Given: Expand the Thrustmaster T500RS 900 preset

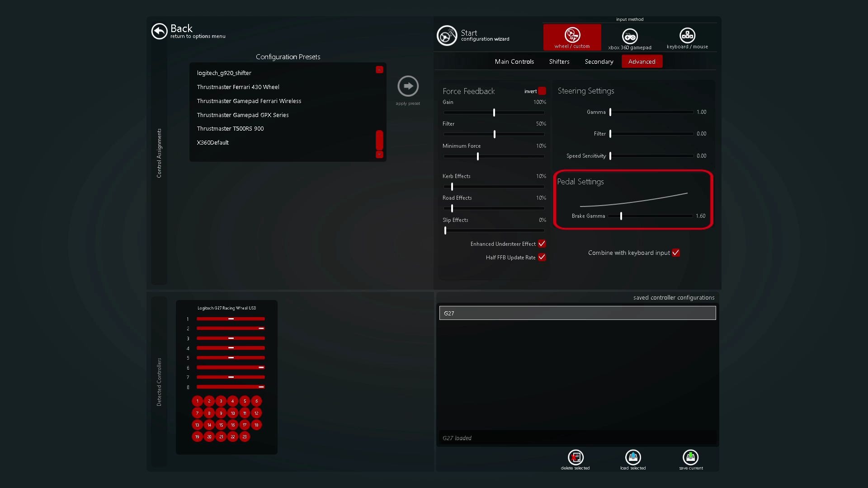Looking at the screenshot, I should 231,128.
